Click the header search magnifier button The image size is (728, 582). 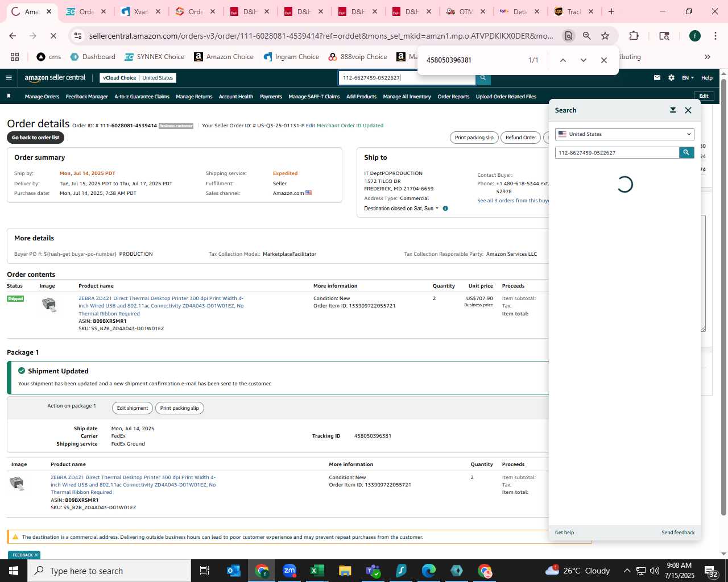coord(483,78)
